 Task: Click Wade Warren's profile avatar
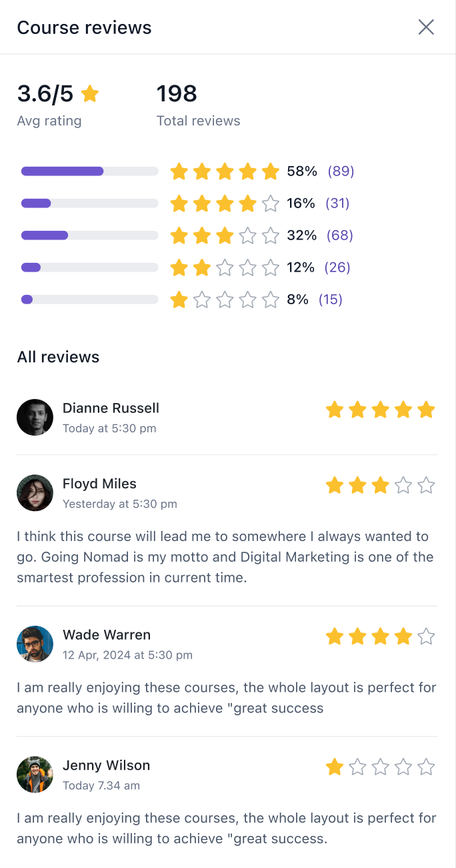pyautogui.click(x=35, y=644)
